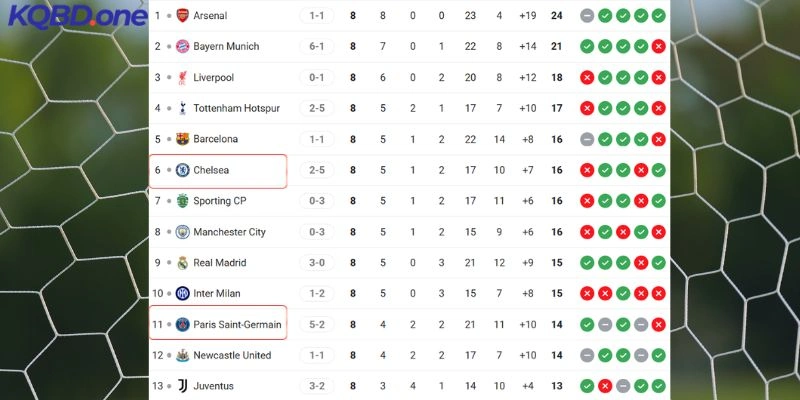Click Juventus's 3-2 score badge
The width and height of the screenshot is (800, 400).
[x=316, y=386]
